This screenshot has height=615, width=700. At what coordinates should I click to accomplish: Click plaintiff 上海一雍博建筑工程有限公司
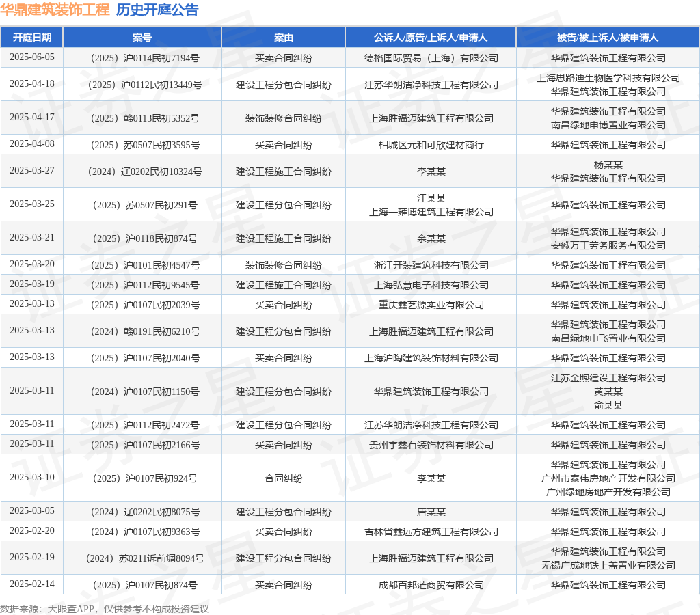click(431, 212)
